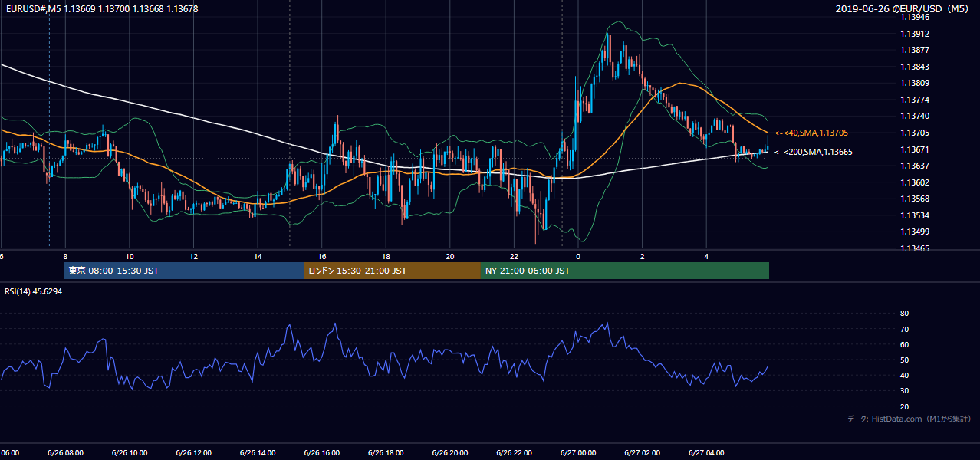The width and height of the screenshot is (980, 460).
Task: Click the NY 21:00-06:00 JST session bar
Action: (x=625, y=271)
